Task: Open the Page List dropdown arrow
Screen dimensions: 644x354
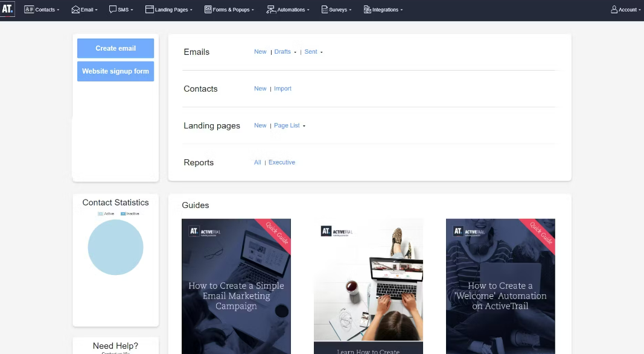Action: [x=304, y=126]
